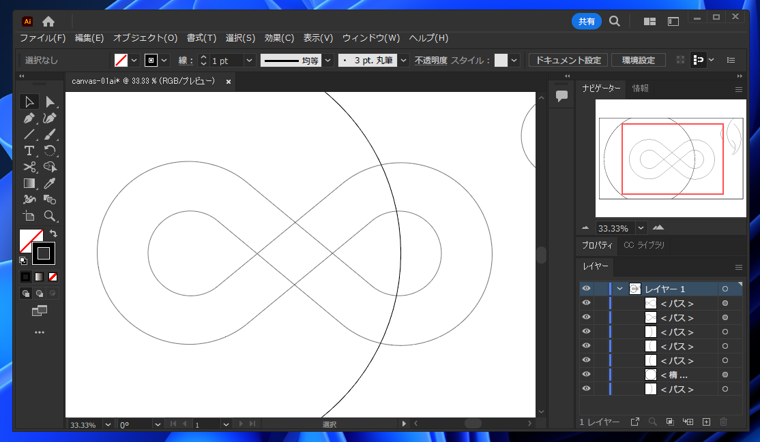Set Gradient mode button in toolbox
760x442 pixels.
39,277
